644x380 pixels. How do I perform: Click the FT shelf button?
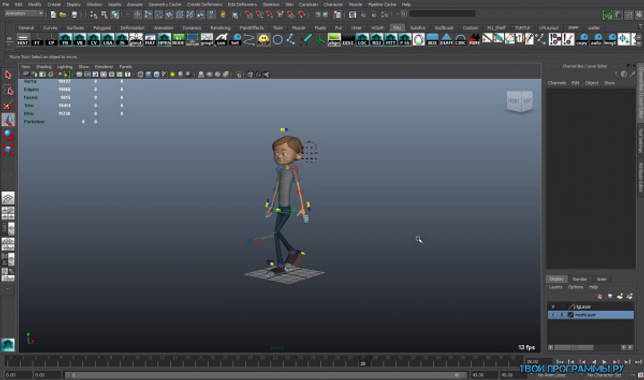37,40
